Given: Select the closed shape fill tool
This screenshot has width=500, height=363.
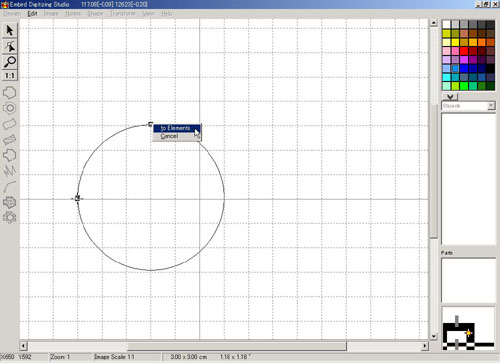Looking at the screenshot, I should tap(10, 92).
